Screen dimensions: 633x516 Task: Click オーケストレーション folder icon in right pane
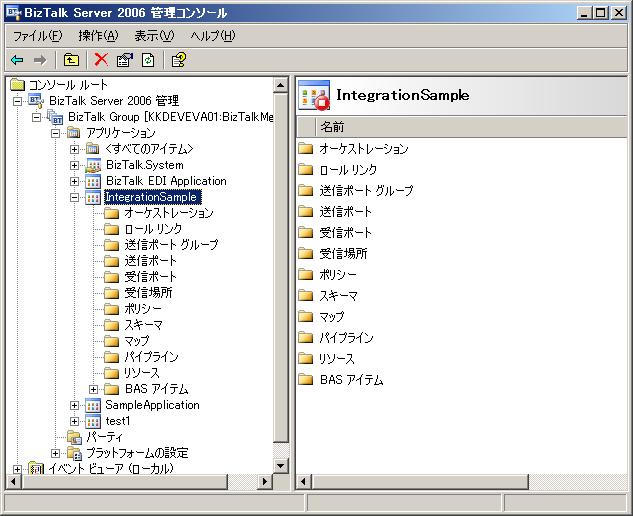pos(306,149)
